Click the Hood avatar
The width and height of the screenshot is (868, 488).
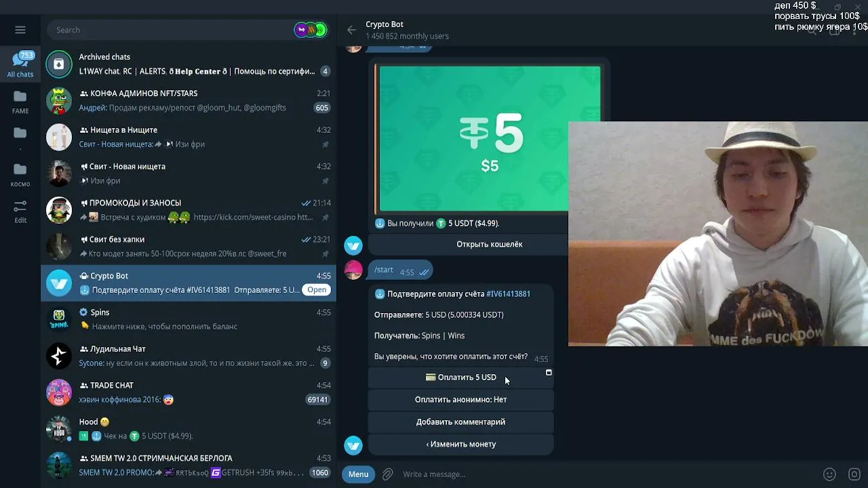pyautogui.click(x=59, y=429)
